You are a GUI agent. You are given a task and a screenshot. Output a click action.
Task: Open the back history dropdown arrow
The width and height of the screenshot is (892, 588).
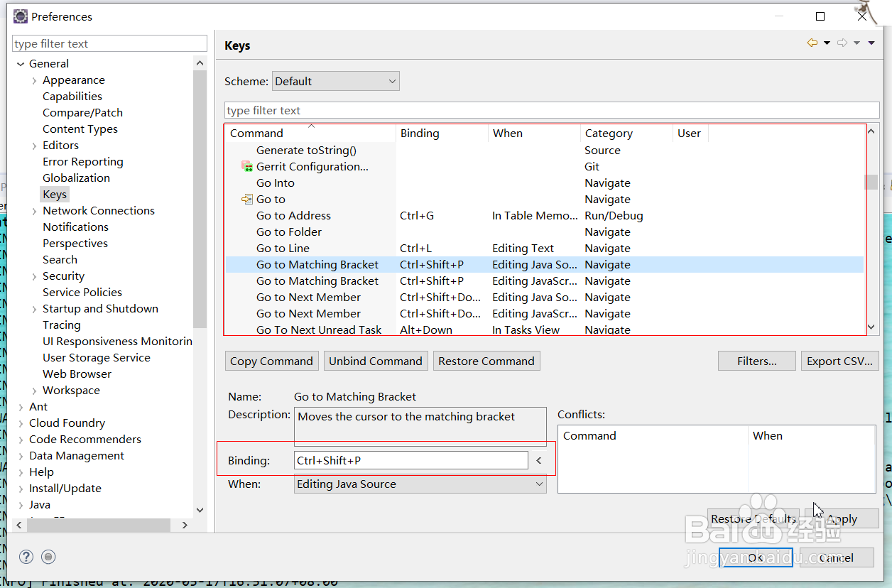pyautogui.click(x=827, y=44)
